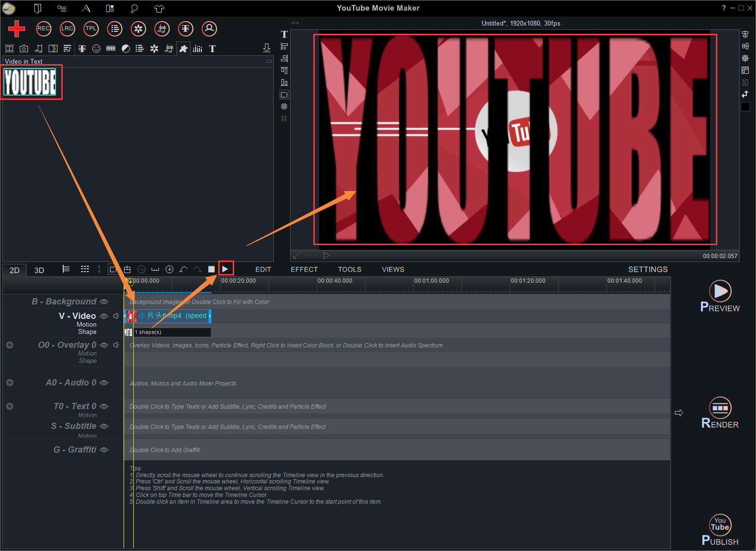Click the T-shirt skin icon in the title bar

(x=159, y=8)
